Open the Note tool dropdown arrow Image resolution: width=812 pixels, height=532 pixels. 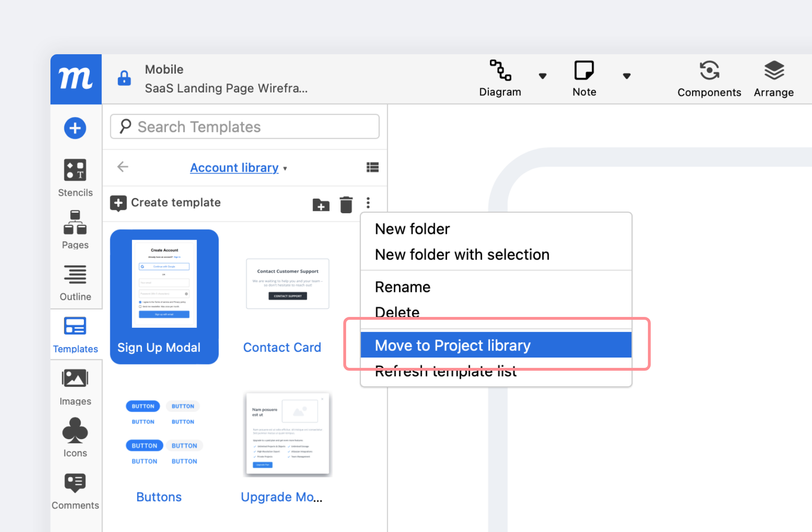pos(627,76)
